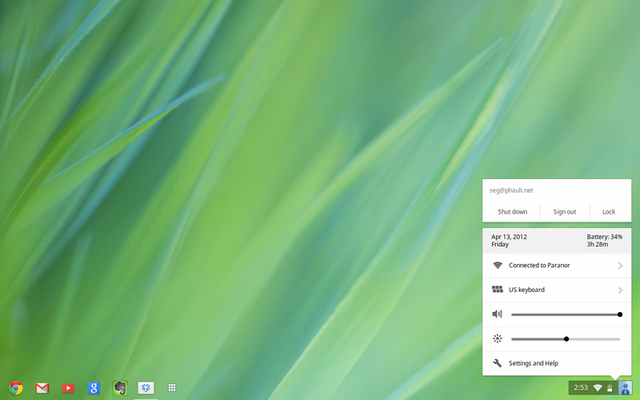The height and width of the screenshot is (400, 640).
Task: Click Battery: 34% status text
Action: click(604, 237)
